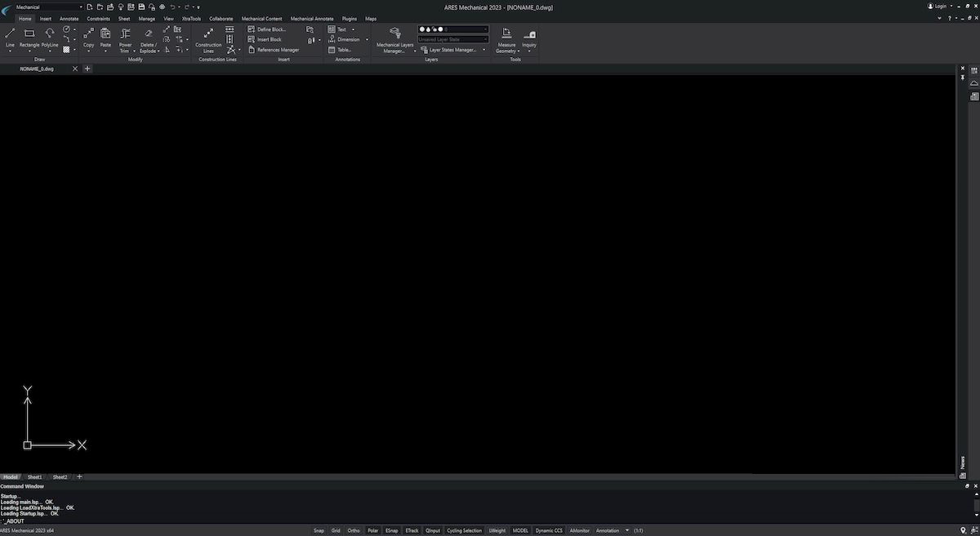Viewport: 980px width, 536px height.
Task: Switch to the XtraTools ribbon tab
Action: click(x=191, y=18)
